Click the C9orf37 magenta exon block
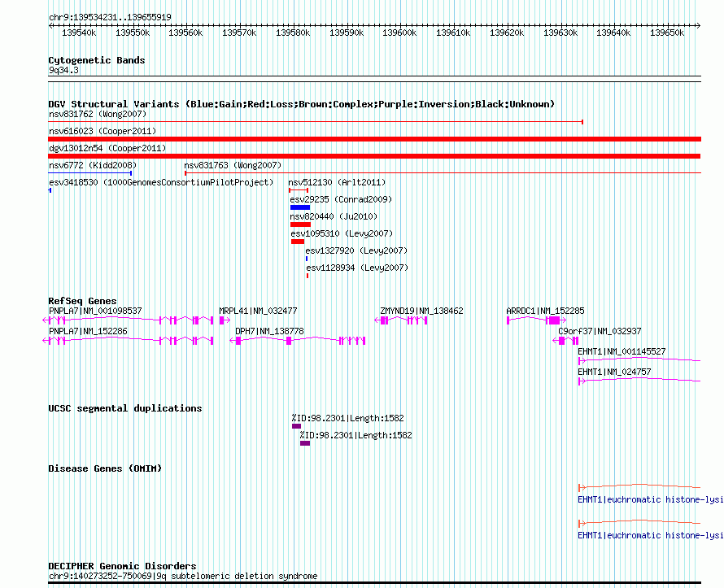 [561, 341]
